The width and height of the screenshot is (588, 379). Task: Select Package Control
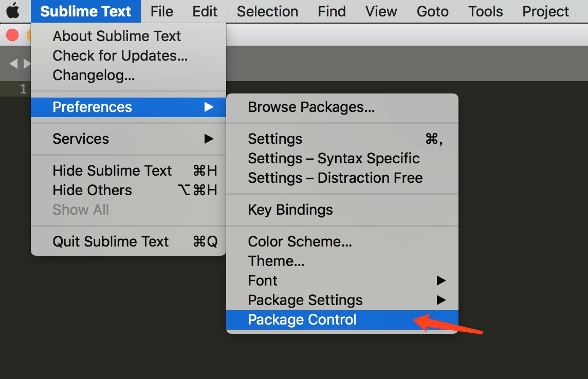342,320
